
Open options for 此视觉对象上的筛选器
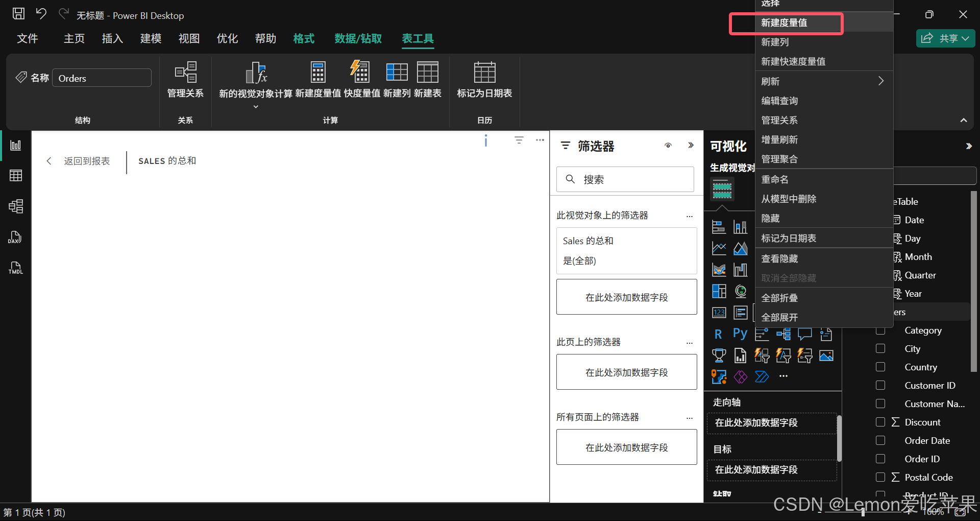pyautogui.click(x=690, y=216)
